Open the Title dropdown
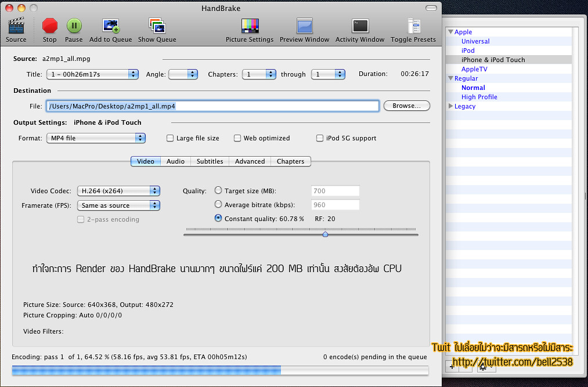 (x=92, y=74)
